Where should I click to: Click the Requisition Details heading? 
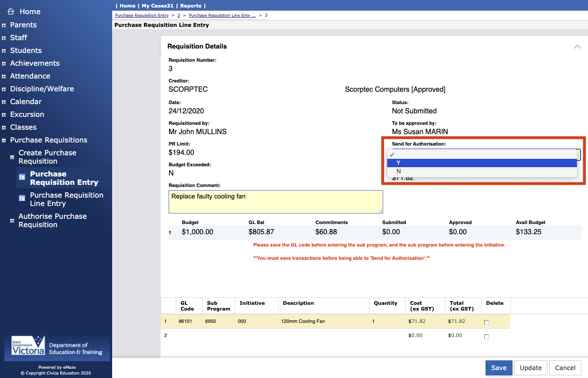point(197,46)
